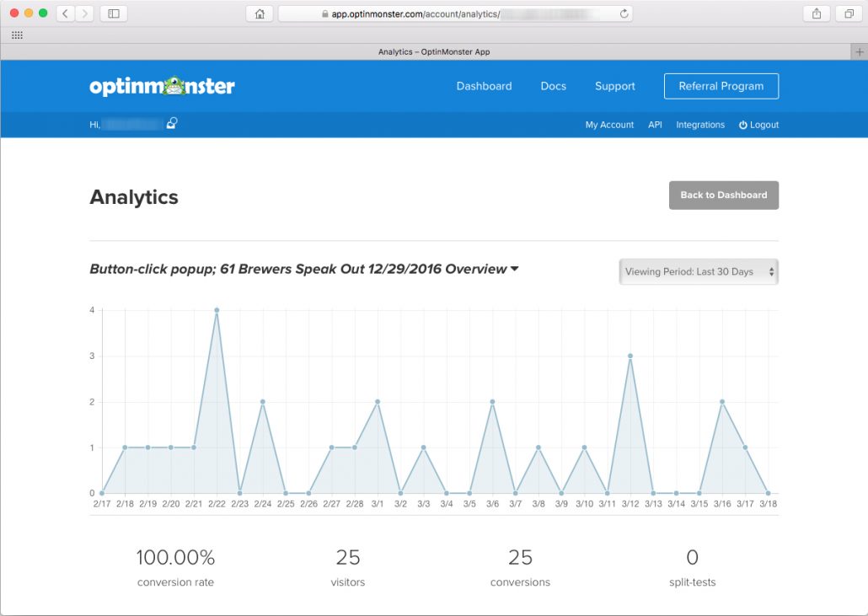Viewport: 868px width, 616px height.
Task: Click the 2/17 x-axis date label
Action: click(x=102, y=504)
